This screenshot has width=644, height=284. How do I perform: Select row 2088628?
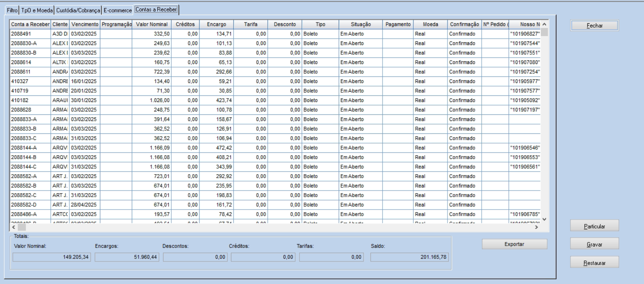(275, 110)
